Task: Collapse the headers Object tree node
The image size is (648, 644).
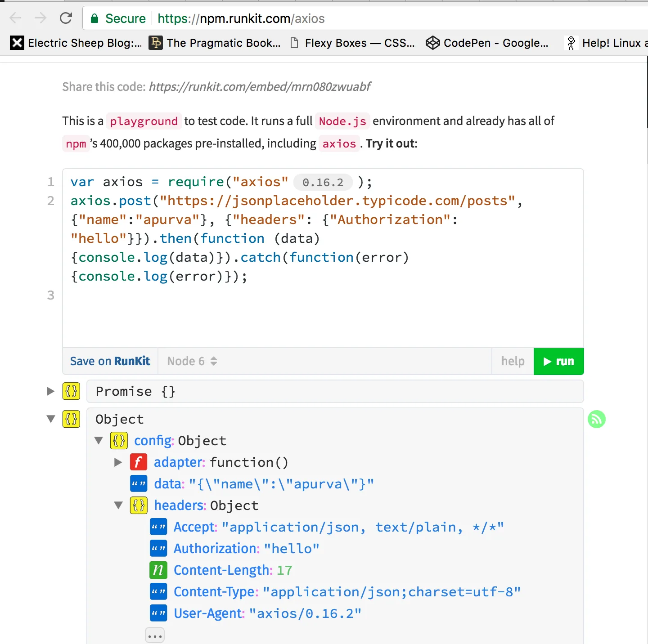Action: pos(118,505)
